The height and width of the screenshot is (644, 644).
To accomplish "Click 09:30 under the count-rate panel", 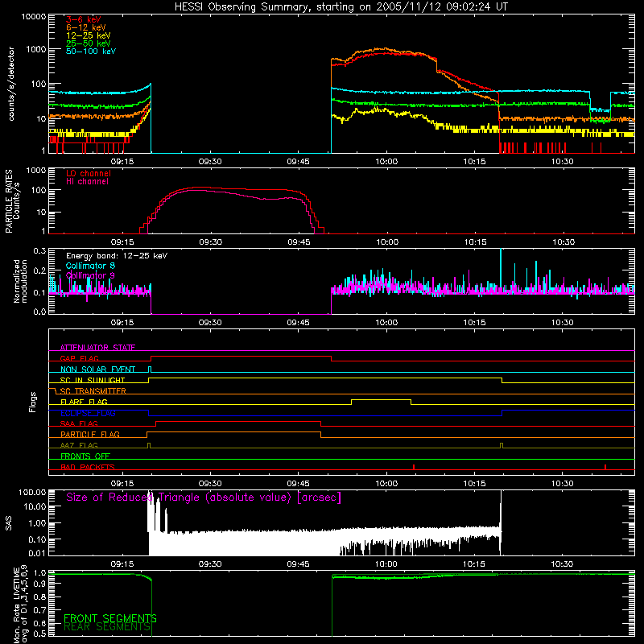I will click(x=210, y=162).
